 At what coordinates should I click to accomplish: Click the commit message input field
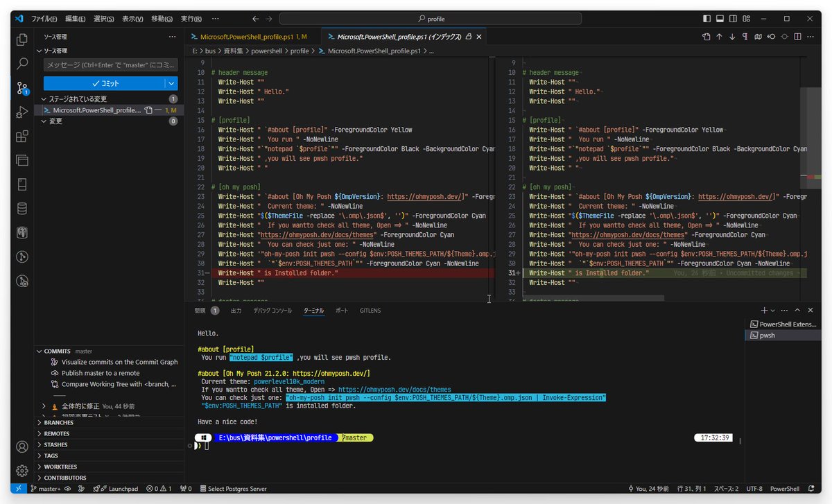click(111, 65)
